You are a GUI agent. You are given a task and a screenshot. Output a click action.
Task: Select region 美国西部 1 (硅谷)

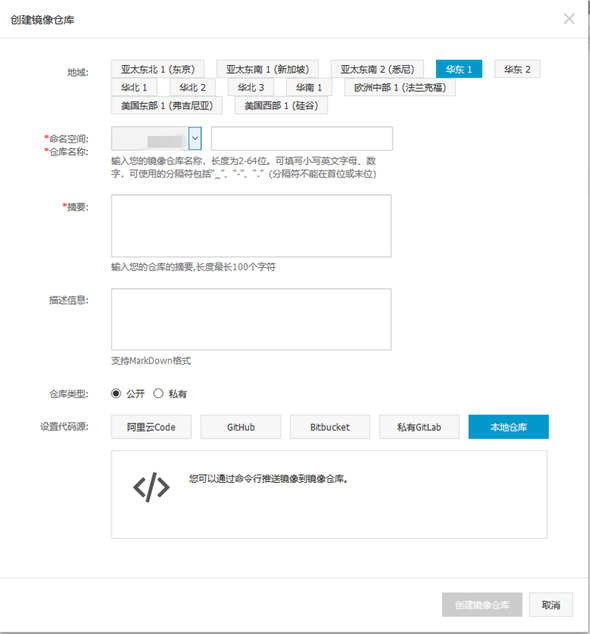point(281,106)
